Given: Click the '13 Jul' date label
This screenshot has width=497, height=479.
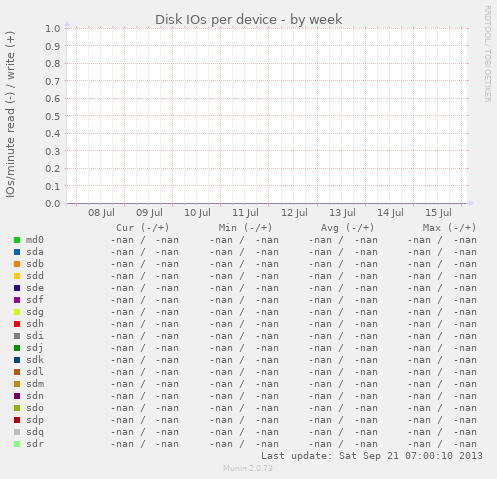Looking at the screenshot, I should click(342, 213).
